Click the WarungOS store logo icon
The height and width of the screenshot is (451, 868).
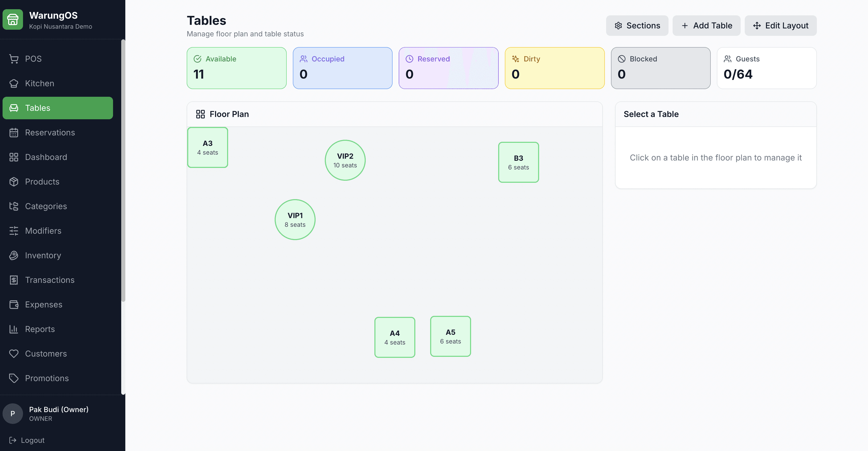[x=13, y=19]
